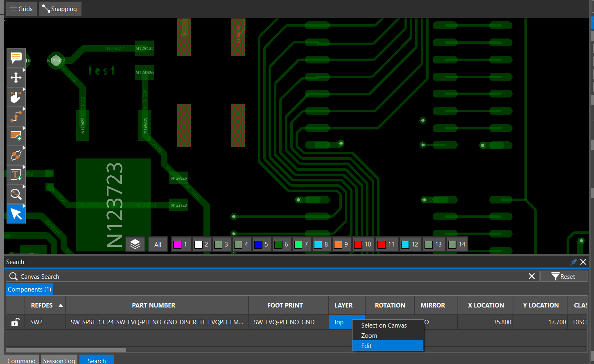594x364 pixels.
Task: Sort by PART NUMBER column header
Action: [x=157, y=305]
